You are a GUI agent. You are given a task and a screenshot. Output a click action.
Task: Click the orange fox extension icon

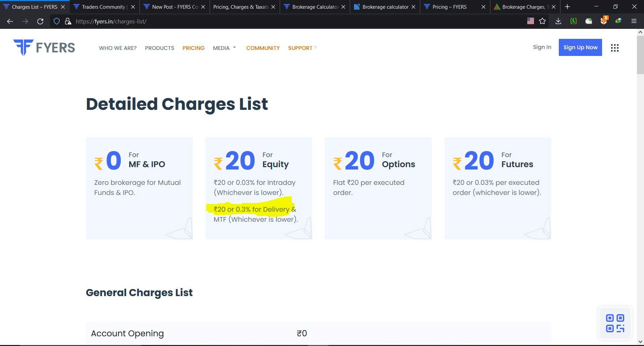[x=603, y=21]
